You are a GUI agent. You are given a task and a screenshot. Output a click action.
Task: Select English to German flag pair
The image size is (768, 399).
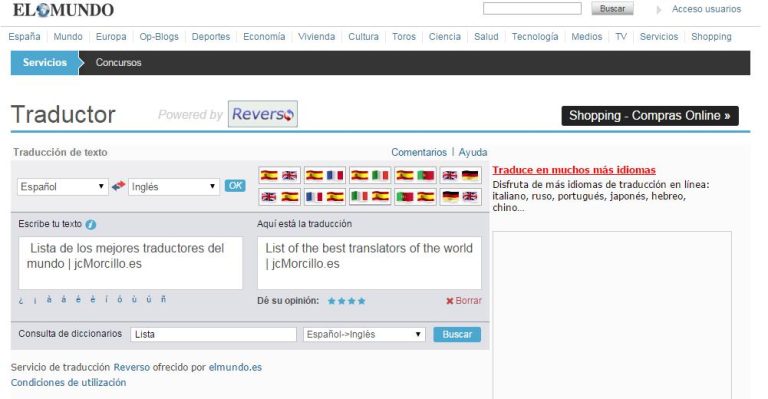pyautogui.click(x=460, y=175)
